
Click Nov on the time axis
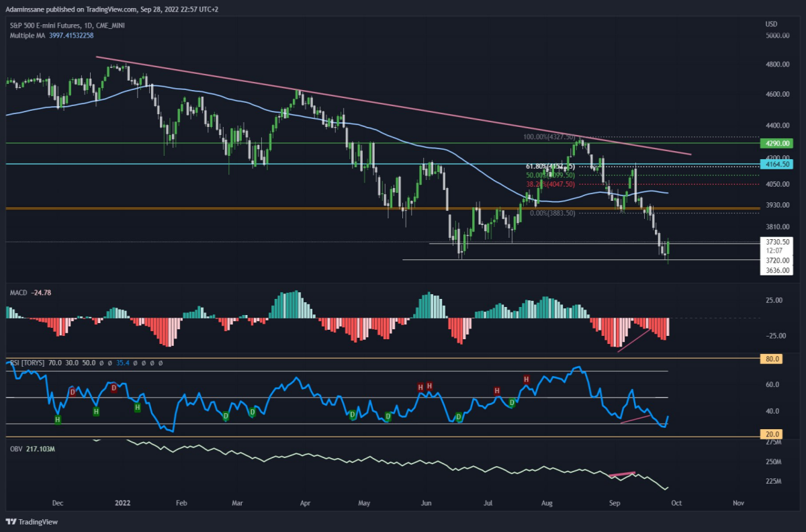[x=739, y=502]
